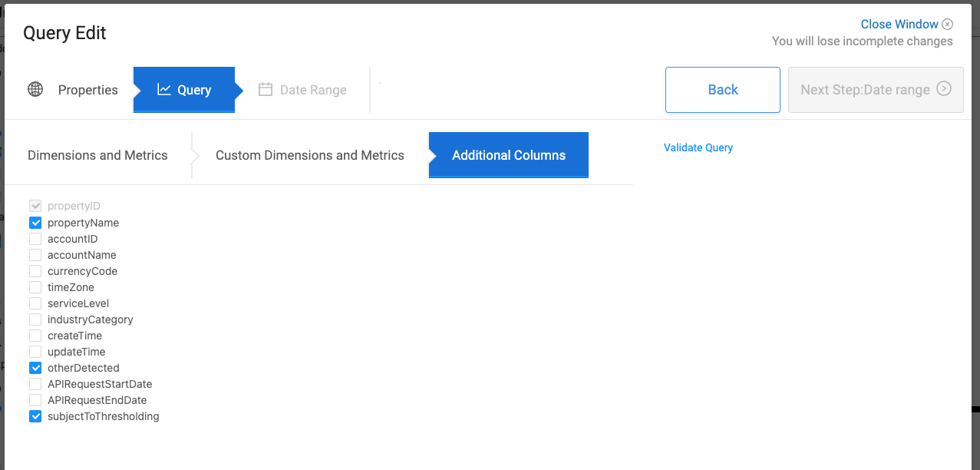The height and width of the screenshot is (470, 980).
Task: Check the APIRequestStartDate checkbox
Action: coord(35,384)
